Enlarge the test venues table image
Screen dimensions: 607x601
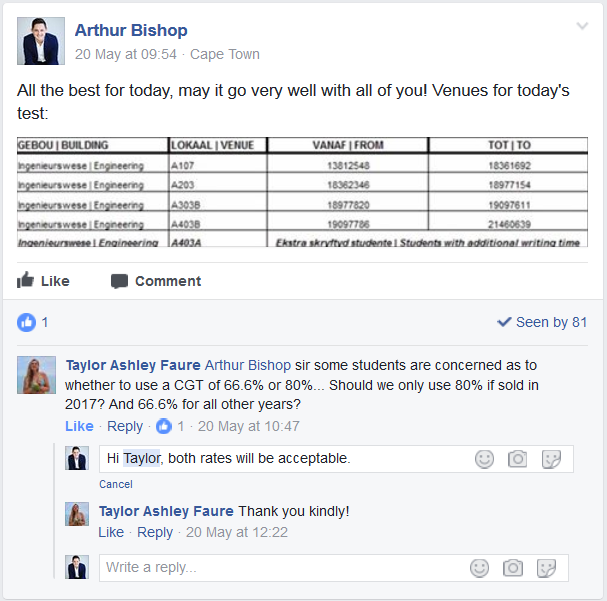coord(302,192)
